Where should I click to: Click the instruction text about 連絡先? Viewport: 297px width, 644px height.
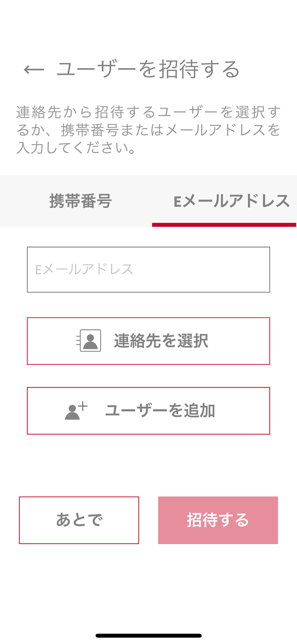tap(148, 130)
